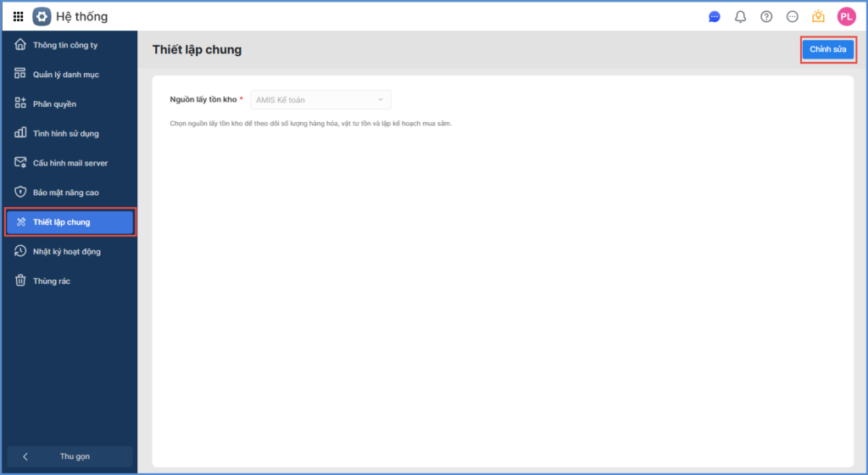The width and height of the screenshot is (868, 475).
Task: Click the Thiết lập chung page heading
Action: tap(197, 50)
